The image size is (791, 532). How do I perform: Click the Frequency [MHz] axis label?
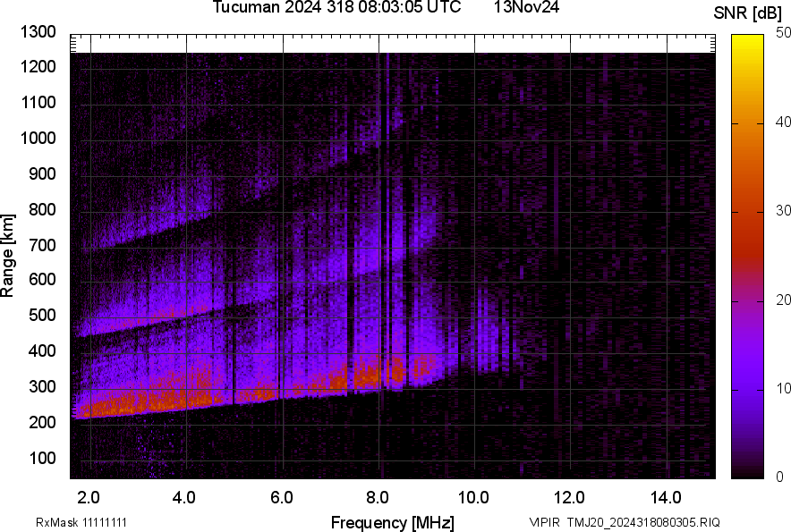click(392, 522)
